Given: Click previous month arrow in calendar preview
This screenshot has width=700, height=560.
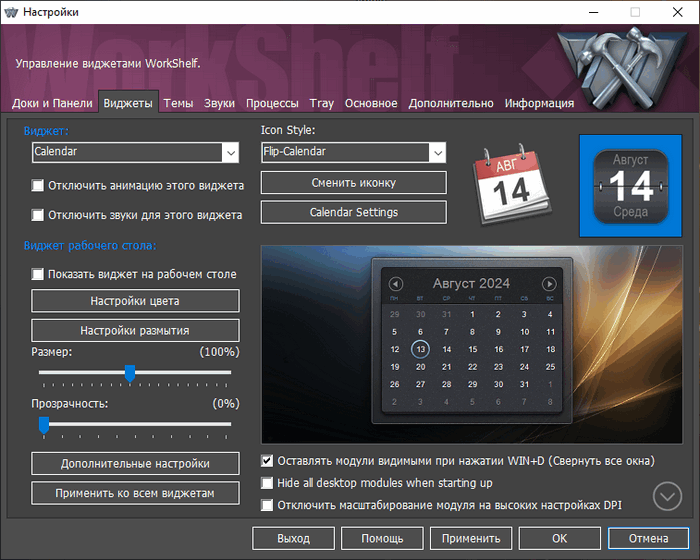Looking at the screenshot, I should point(395,284).
